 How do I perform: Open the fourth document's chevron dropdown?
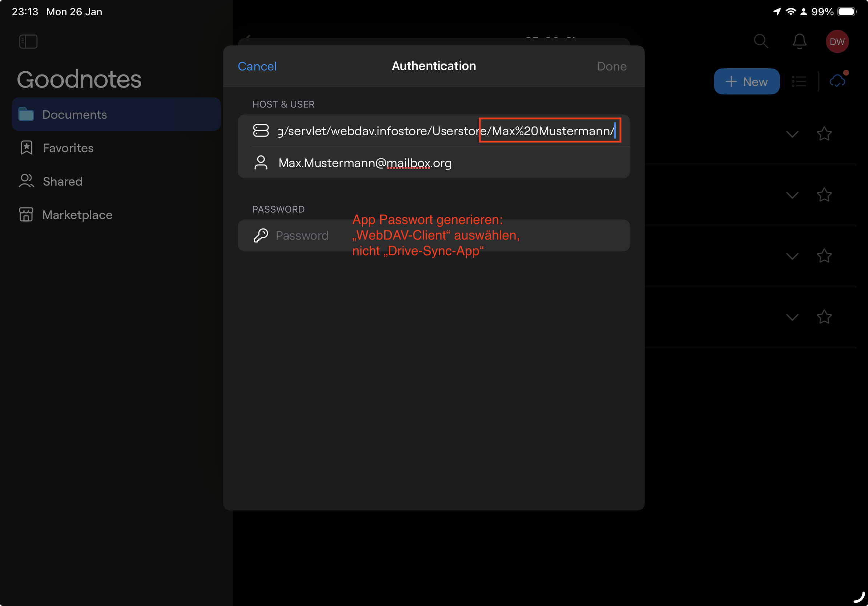(x=792, y=317)
